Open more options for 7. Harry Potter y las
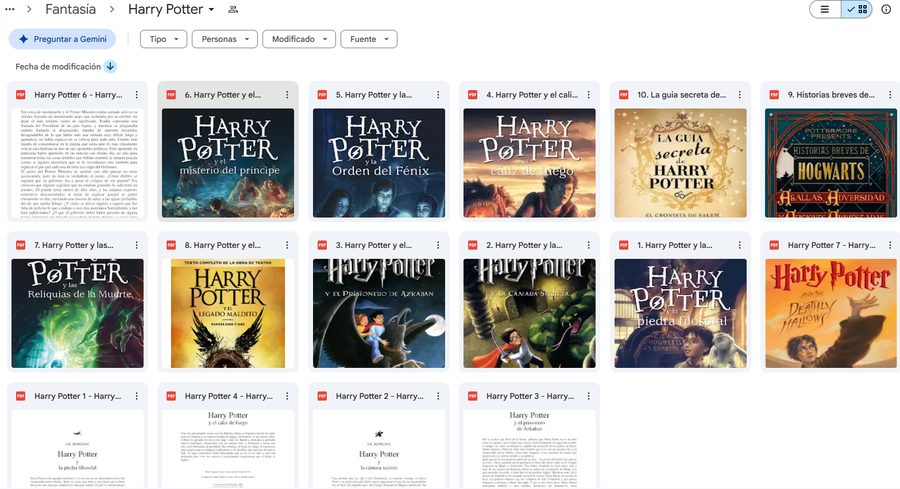This screenshot has width=900, height=489. (x=137, y=245)
